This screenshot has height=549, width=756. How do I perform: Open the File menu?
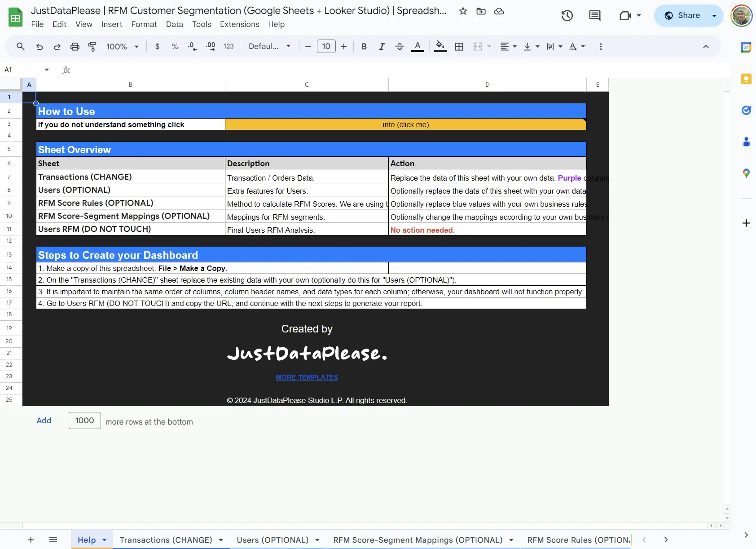(37, 24)
